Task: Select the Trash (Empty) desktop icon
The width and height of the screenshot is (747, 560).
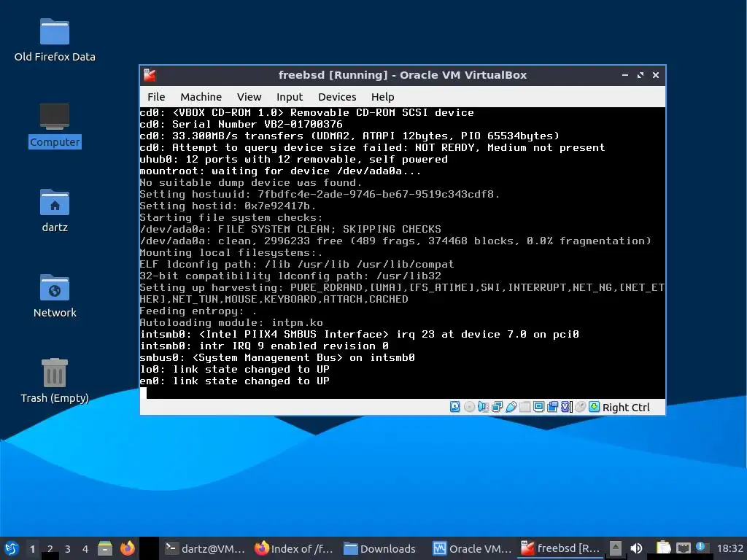Action: [x=55, y=381]
